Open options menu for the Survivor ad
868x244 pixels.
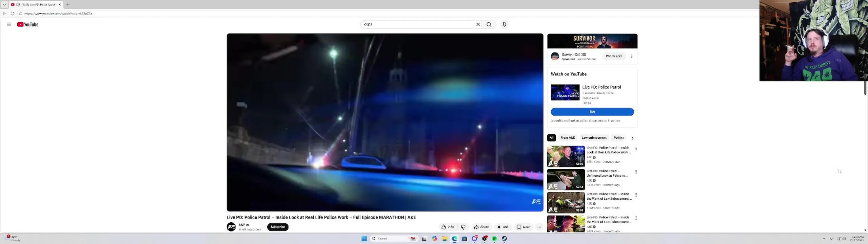point(632,56)
